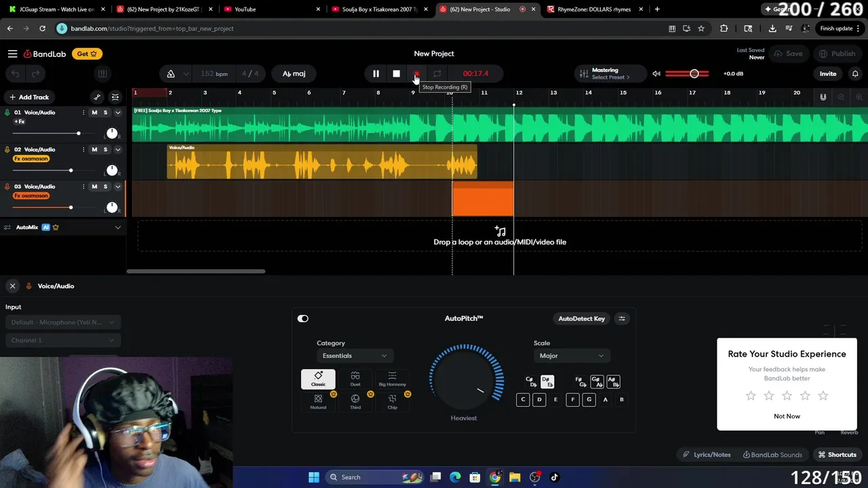
Task: Open AutoPitch advanced settings sliders icon
Action: click(622, 319)
